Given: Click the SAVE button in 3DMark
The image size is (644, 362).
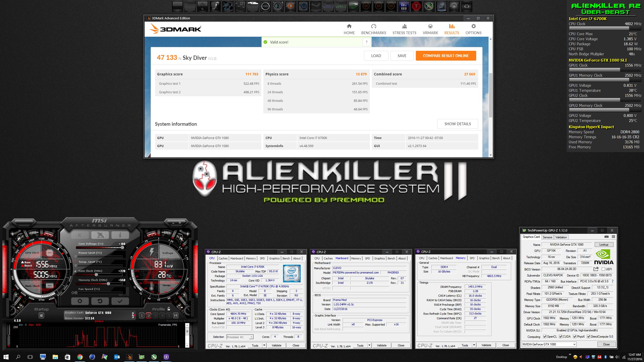Looking at the screenshot, I should (402, 56).
